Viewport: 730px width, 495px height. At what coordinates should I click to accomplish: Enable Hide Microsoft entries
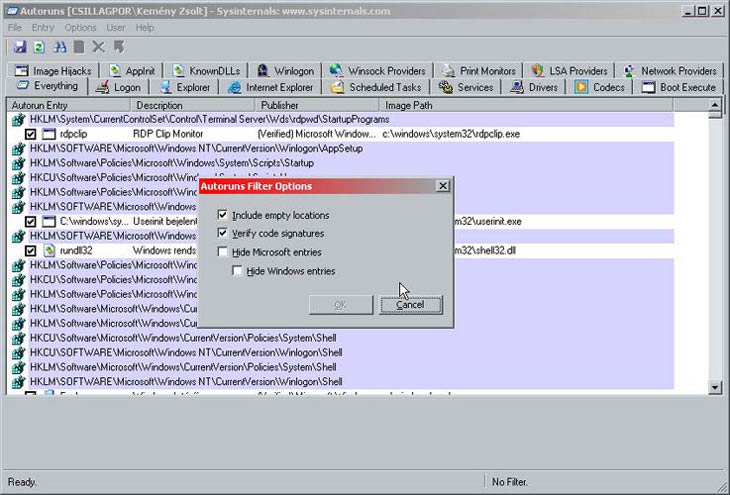point(222,252)
